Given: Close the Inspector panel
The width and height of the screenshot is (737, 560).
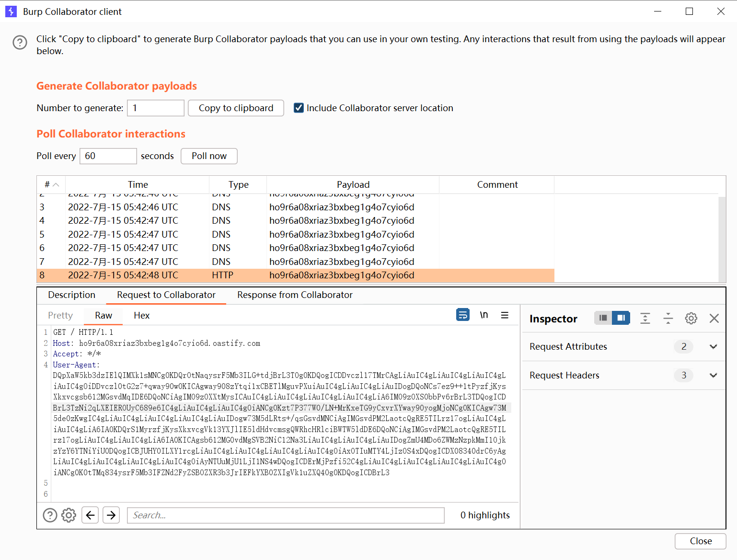Looking at the screenshot, I should point(714,318).
